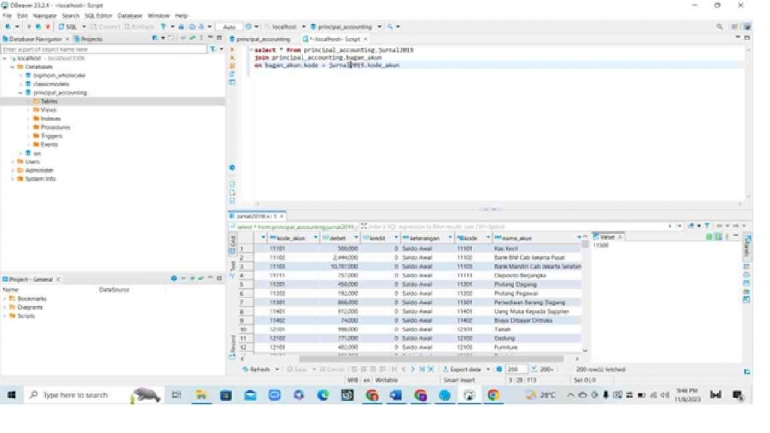Click the Refresh results button
Image resolution: width=770 pixels, height=433 pixels.
256,369
